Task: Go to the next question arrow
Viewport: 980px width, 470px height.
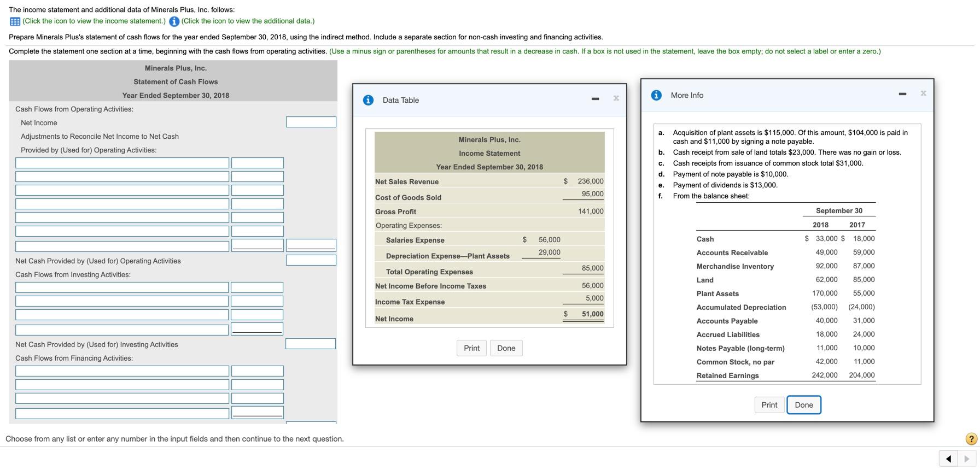Action: 966,459
